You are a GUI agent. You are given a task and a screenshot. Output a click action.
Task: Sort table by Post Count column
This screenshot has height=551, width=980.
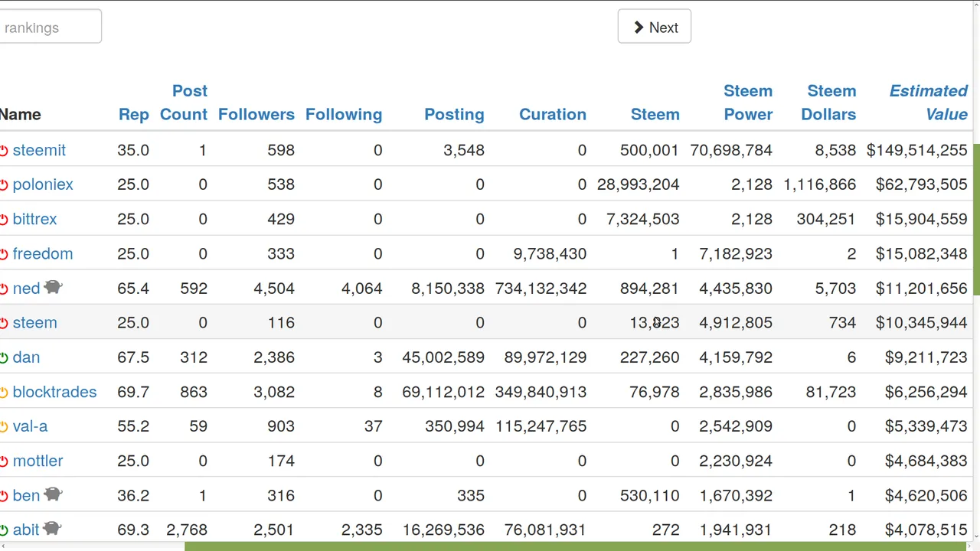[184, 103]
